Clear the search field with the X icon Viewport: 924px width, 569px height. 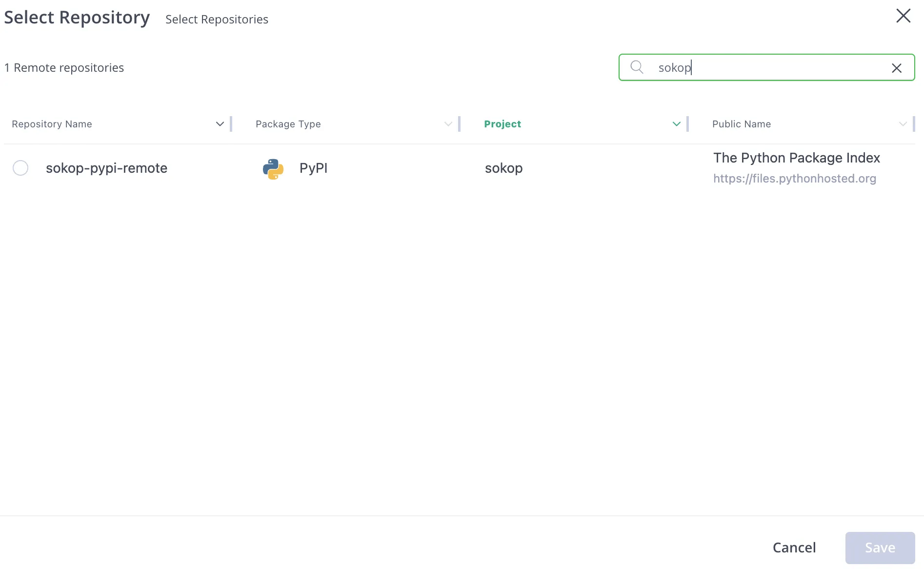coord(896,68)
